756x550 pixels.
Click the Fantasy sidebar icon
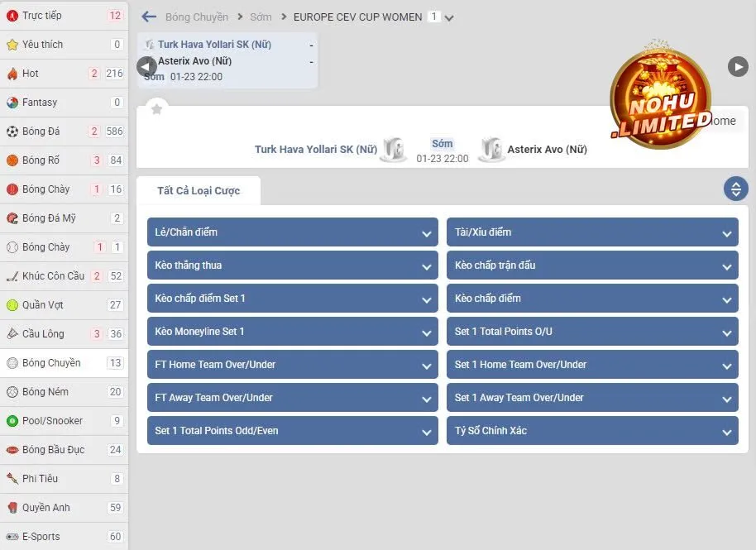(12, 103)
